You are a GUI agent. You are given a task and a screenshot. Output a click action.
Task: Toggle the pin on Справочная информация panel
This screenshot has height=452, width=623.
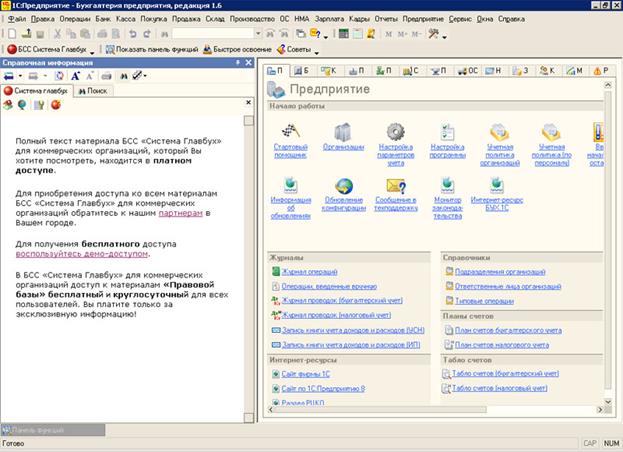[x=238, y=62]
